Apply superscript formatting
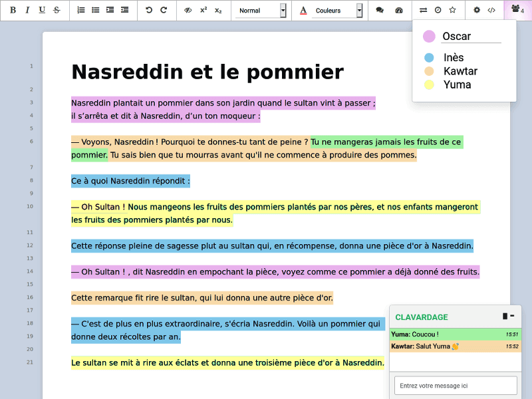Screen dimensions: 532x399 point(203,10)
